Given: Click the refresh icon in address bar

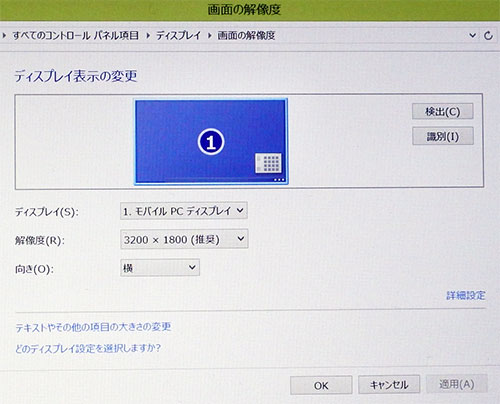Looking at the screenshot, I should tap(488, 35).
